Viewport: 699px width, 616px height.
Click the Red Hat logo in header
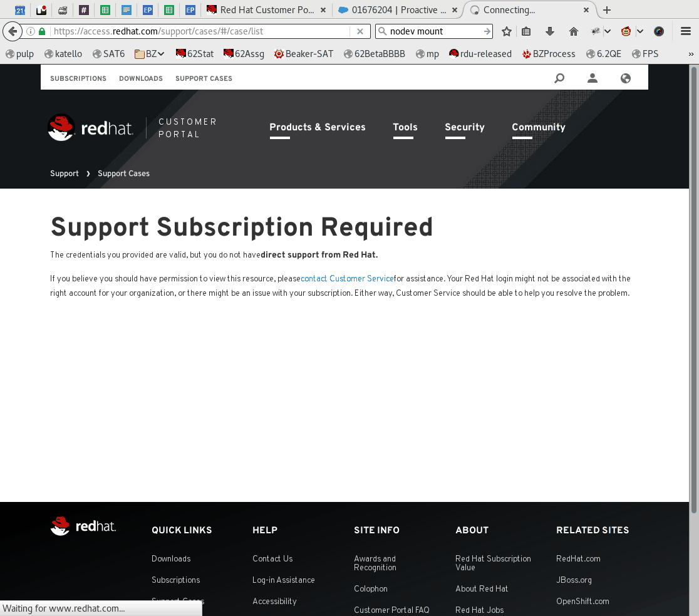(91, 128)
